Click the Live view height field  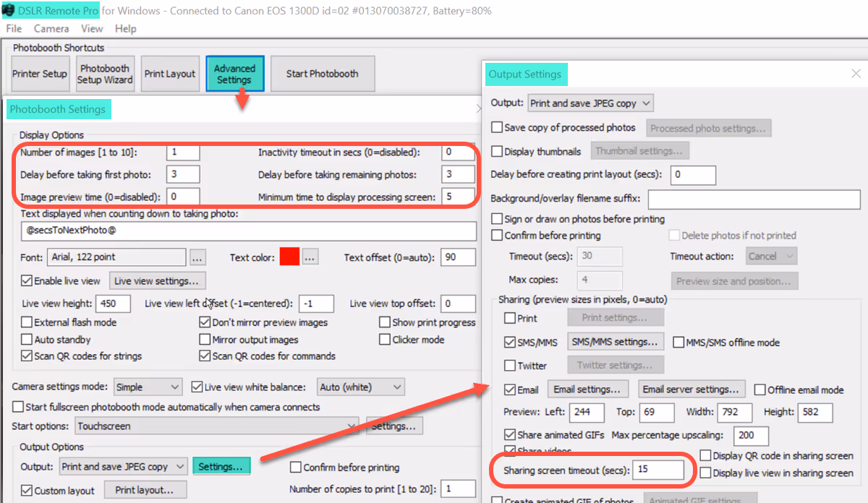click(x=114, y=304)
